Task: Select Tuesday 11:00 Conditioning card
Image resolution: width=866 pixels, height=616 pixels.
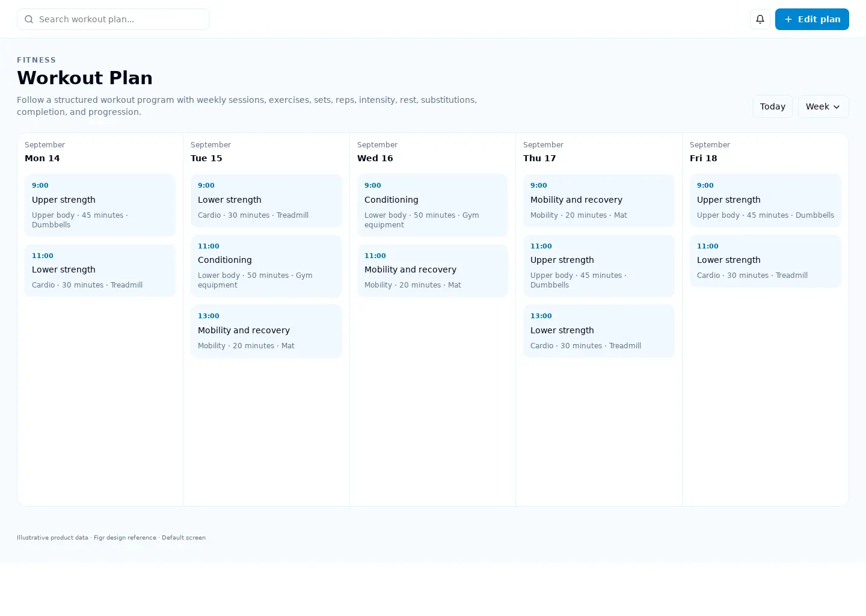Action: [x=266, y=265]
